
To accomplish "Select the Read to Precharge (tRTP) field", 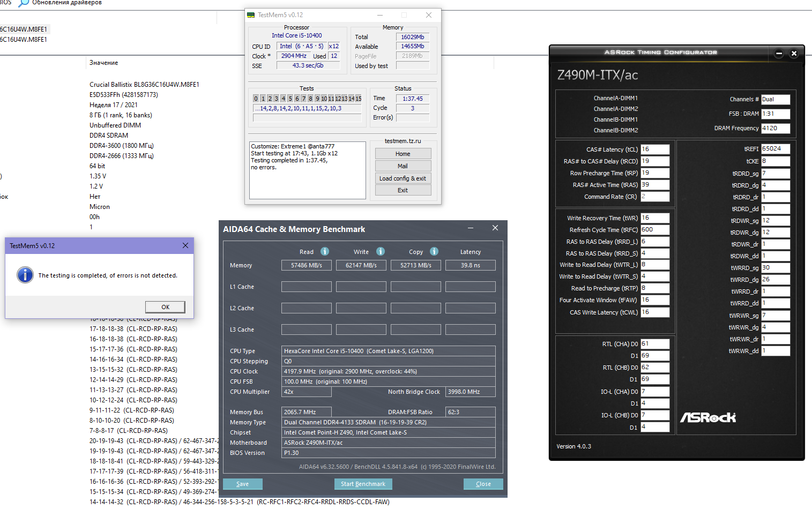I will pos(655,288).
